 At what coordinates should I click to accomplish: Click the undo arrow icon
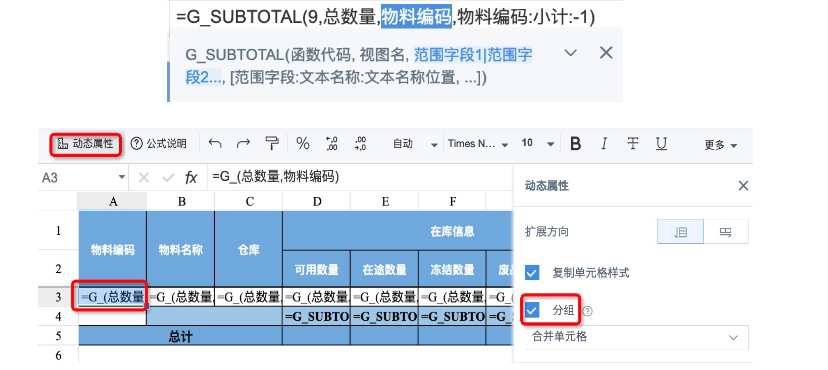(214, 144)
